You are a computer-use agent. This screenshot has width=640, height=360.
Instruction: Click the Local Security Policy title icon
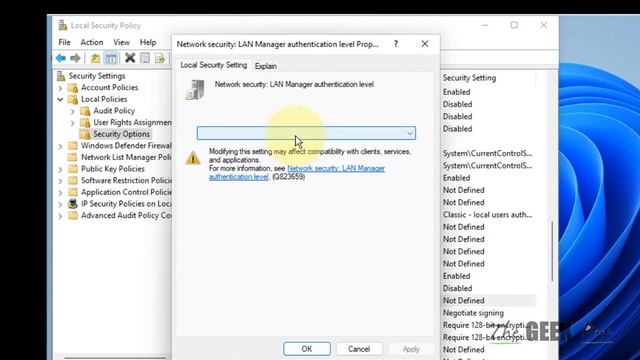click(62, 25)
